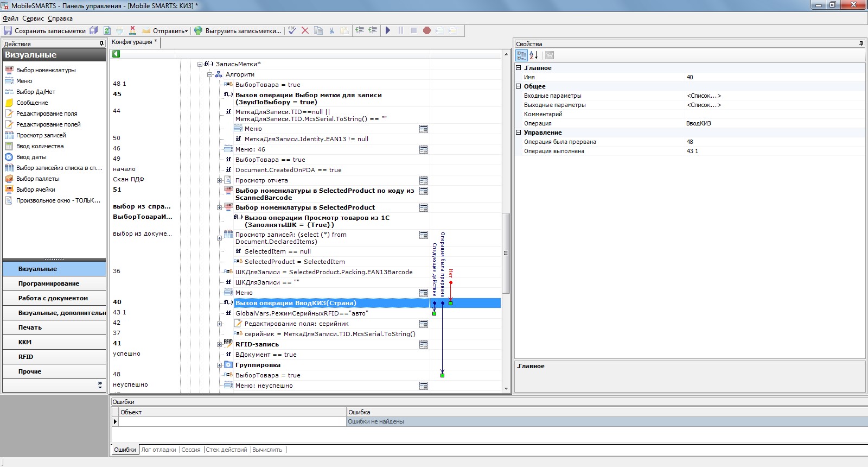
Task: Click the algorithm tree vertical scrollbar thumb
Action: tap(506, 253)
